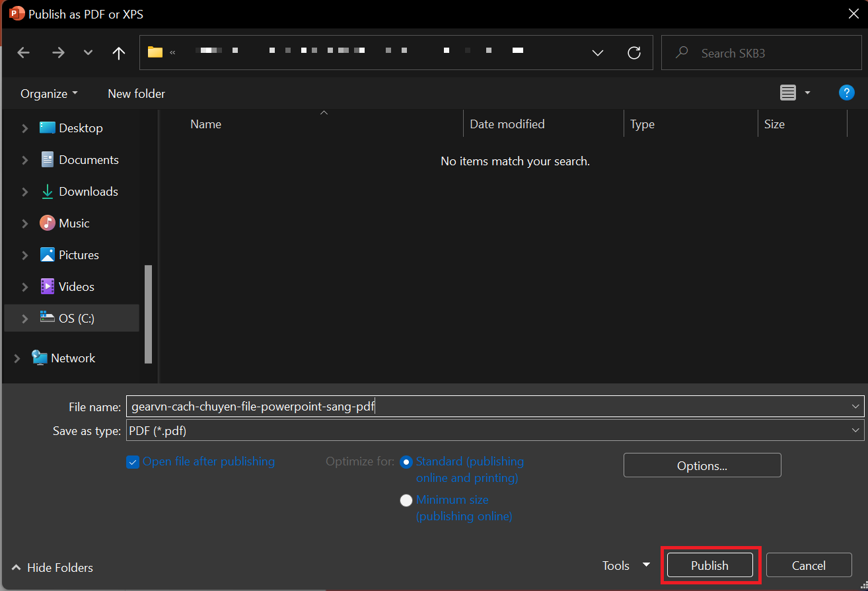Select OS (C:) drive
Image resolution: width=868 pixels, height=591 pixels.
coord(71,319)
